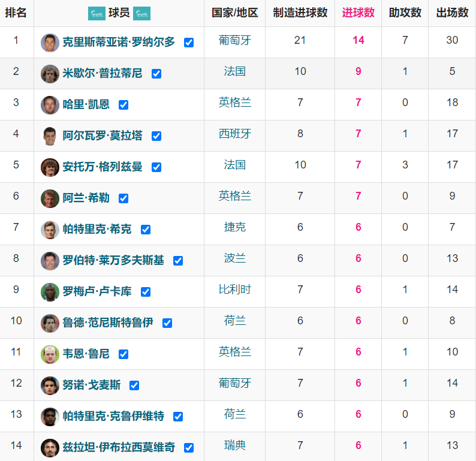Click 米歇尔·普拉蒂尼's avatar photo
Screen dimensions: 476x461
pyautogui.click(x=50, y=74)
